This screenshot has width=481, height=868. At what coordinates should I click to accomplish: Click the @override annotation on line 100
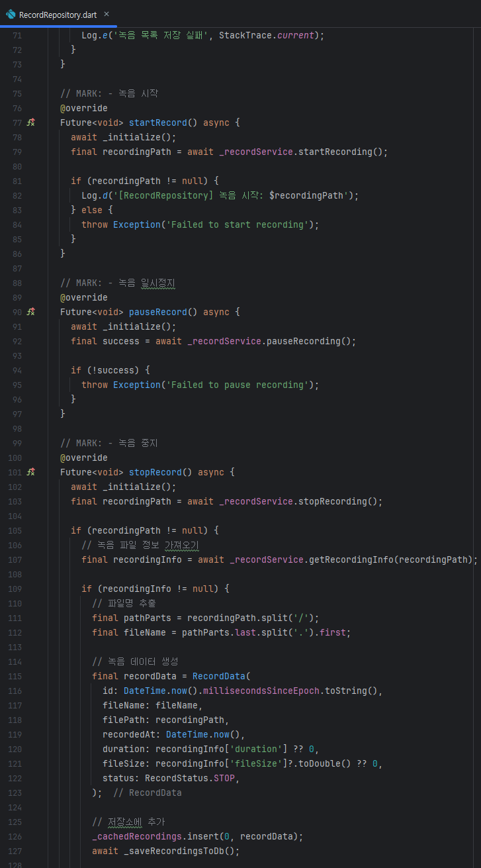point(84,458)
